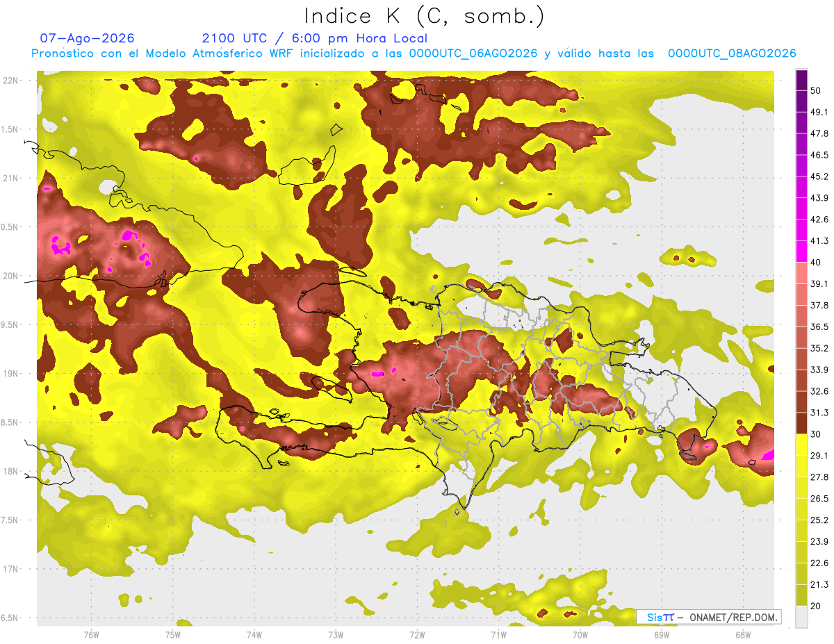Click colorbar value "42.6"
834x644 pixels.
pyautogui.click(x=819, y=220)
